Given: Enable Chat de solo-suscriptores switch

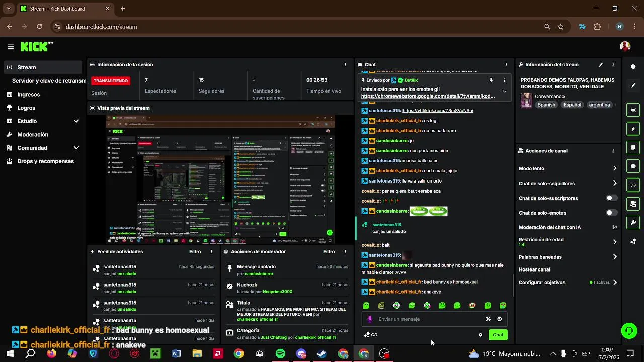Looking at the screenshot, I should tap(611, 198).
